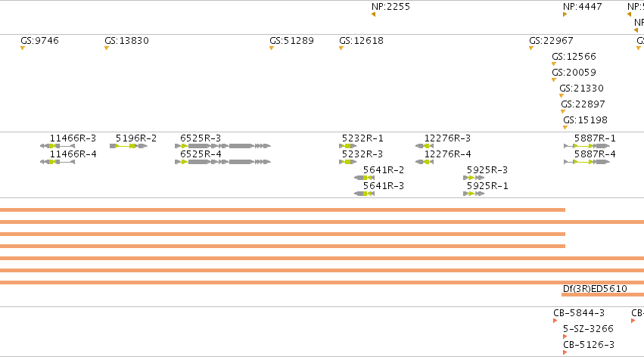This screenshot has height=357, width=644.
Task: Open the GS:9746 label text
Action: (39, 41)
